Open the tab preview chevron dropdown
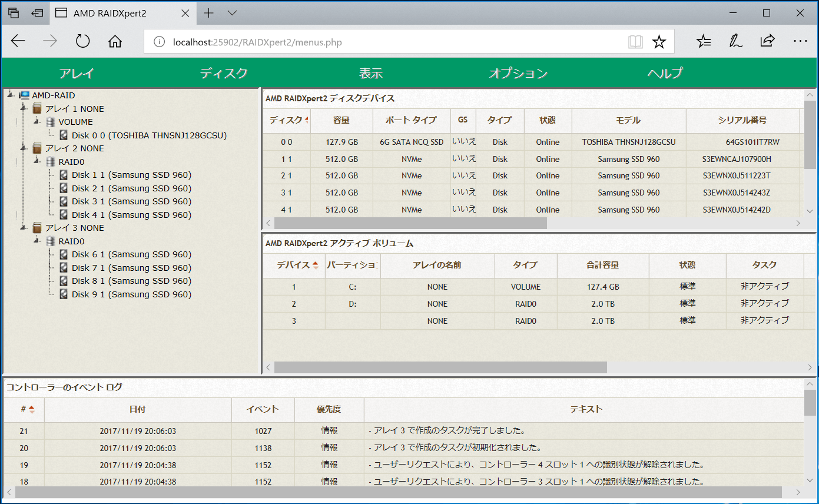Image resolution: width=819 pixels, height=504 pixels. (232, 13)
